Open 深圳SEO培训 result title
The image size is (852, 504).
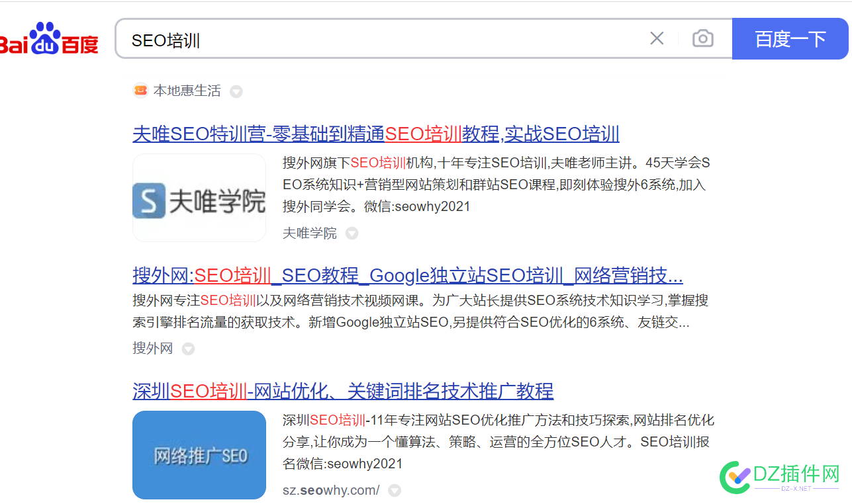343,391
